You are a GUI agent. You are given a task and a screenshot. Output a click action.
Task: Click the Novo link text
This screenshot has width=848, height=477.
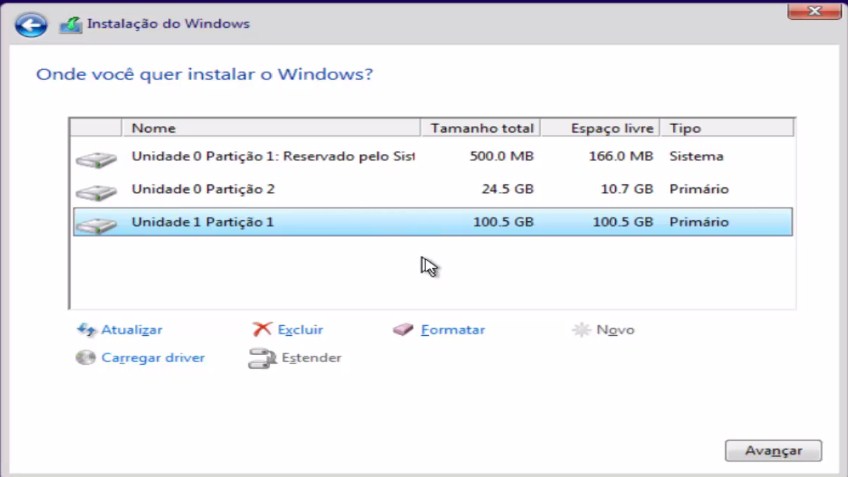tap(615, 330)
